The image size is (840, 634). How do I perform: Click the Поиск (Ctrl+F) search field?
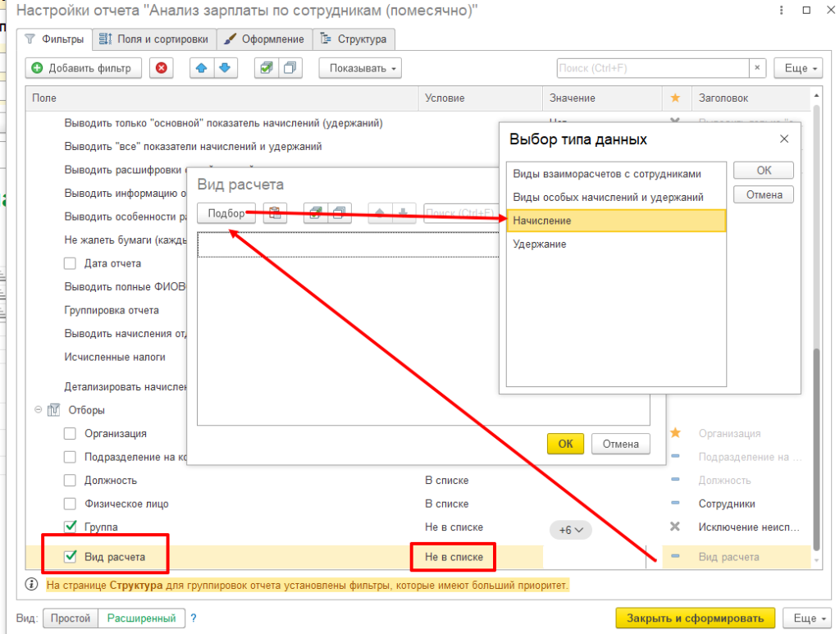[x=652, y=68]
